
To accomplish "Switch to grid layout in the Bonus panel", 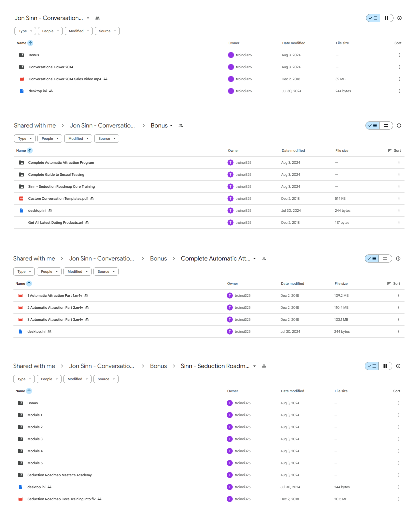I will pyautogui.click(x=386, y=125).
